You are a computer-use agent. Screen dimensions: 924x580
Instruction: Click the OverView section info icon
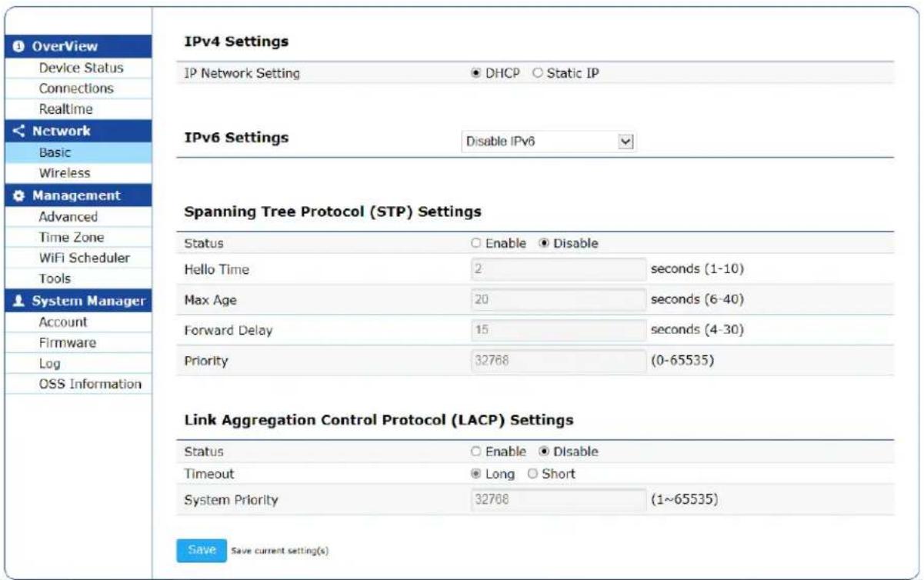click(x=19, y=47)
